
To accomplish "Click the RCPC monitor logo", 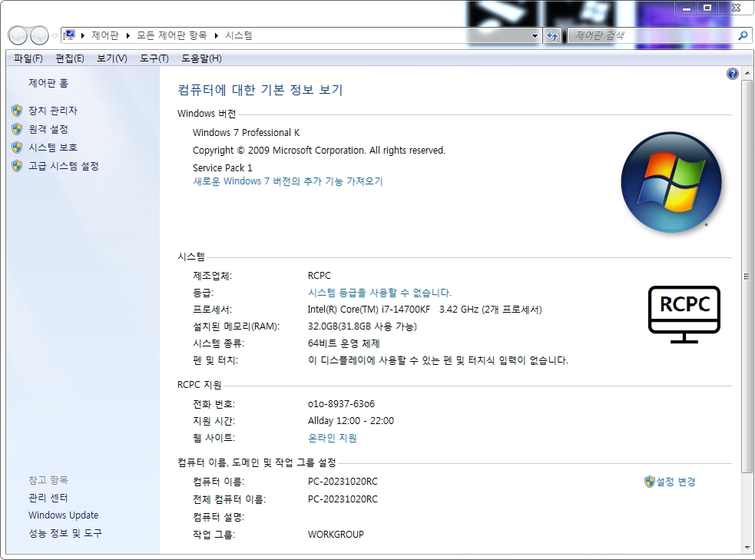I will click(x=684, y=314).
